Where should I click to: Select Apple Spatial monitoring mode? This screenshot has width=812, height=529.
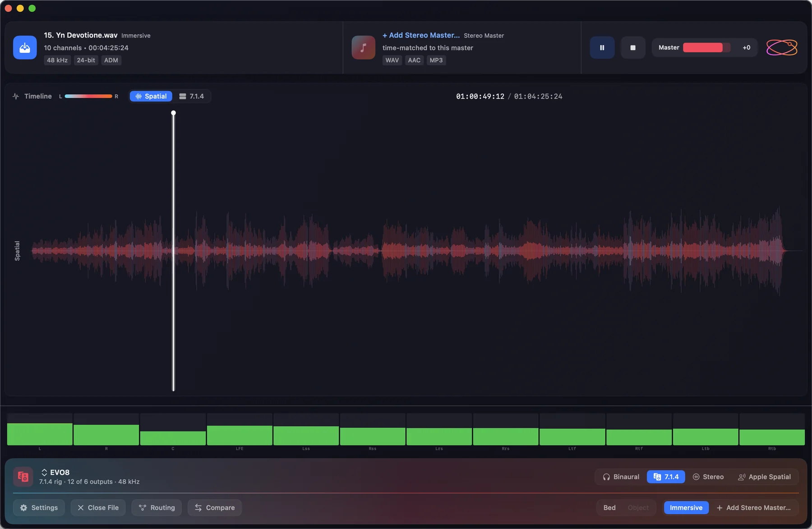(x=764, y=477)
